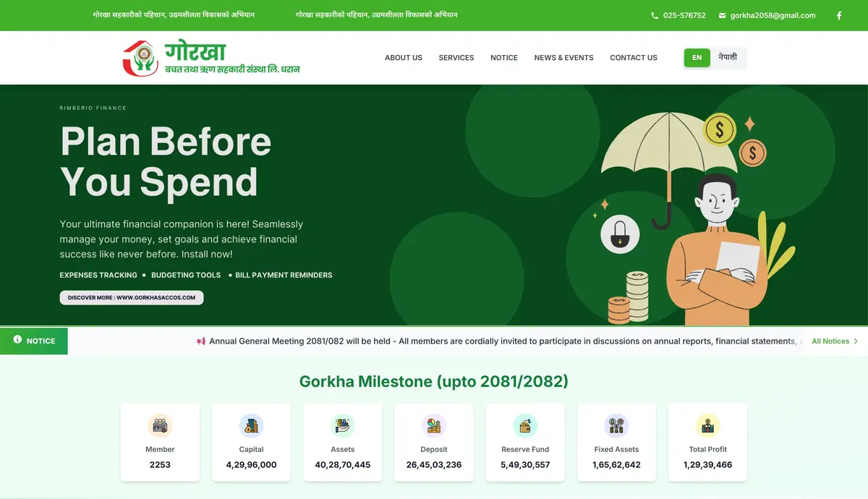Open the Facebook icon in top bar
The image size is (868, 499).
[839, 15]
